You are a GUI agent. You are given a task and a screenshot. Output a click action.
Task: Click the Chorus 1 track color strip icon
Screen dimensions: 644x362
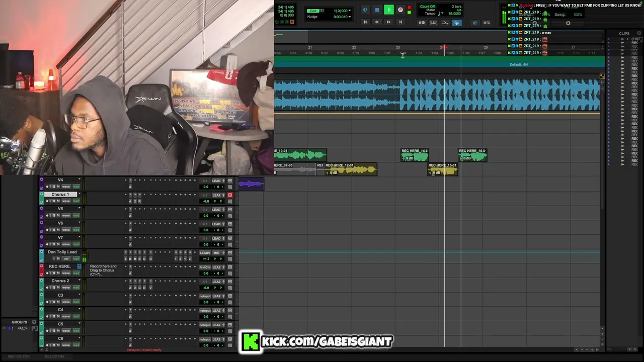(x=42, y=195)
